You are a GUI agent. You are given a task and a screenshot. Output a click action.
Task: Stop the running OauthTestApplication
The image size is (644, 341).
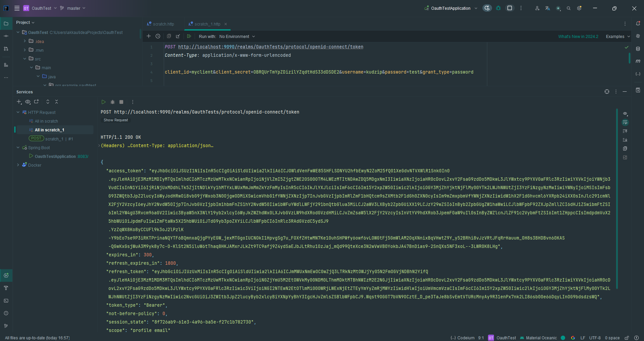click(509, 8)
